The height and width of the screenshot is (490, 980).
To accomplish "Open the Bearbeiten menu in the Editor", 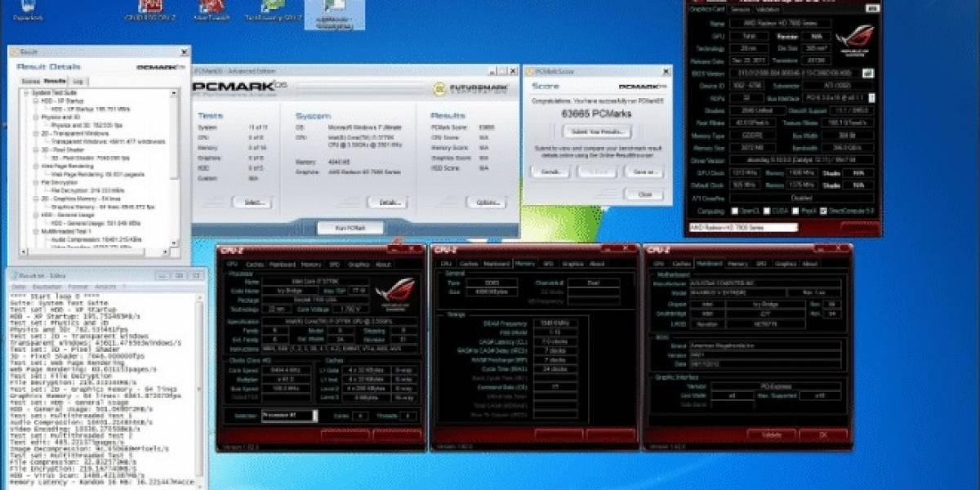I will point(47,287).
